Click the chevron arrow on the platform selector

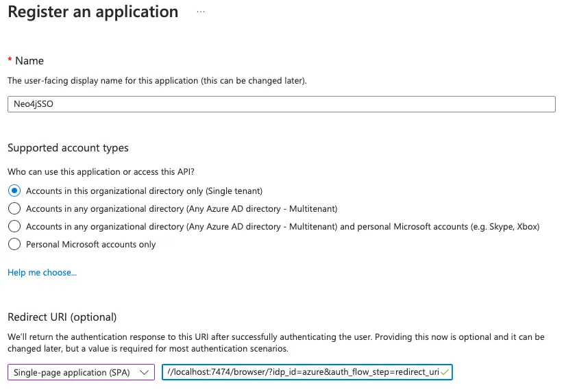pyautogui.click(x=144, y=372)
